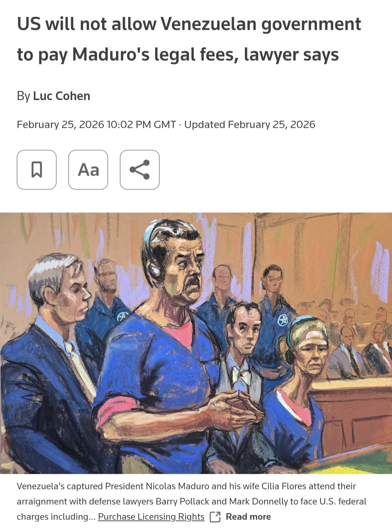The width and height of the screenshot is (392, 532).
Task: Open author page for Luc Cohen
Action: pos(62,96)
